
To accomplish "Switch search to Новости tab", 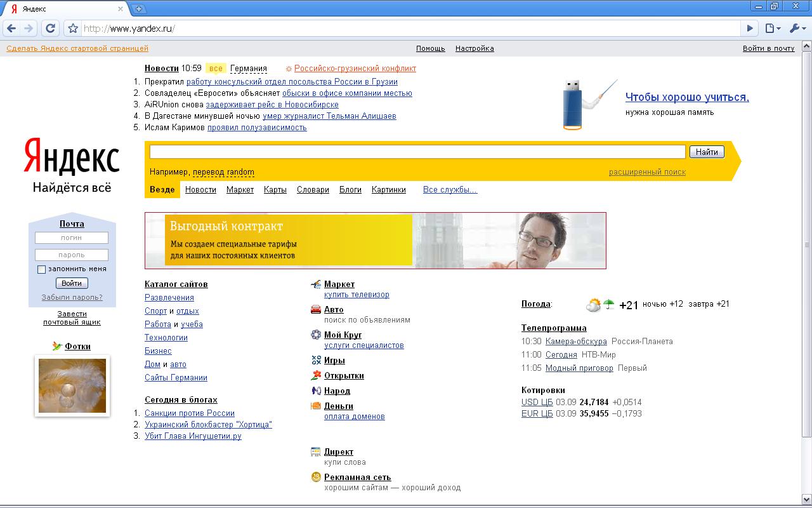I will [x=200, y=189].
